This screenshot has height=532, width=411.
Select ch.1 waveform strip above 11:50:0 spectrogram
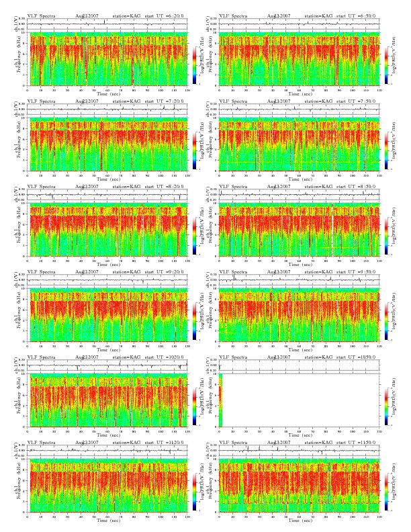(x=299, y=451)
